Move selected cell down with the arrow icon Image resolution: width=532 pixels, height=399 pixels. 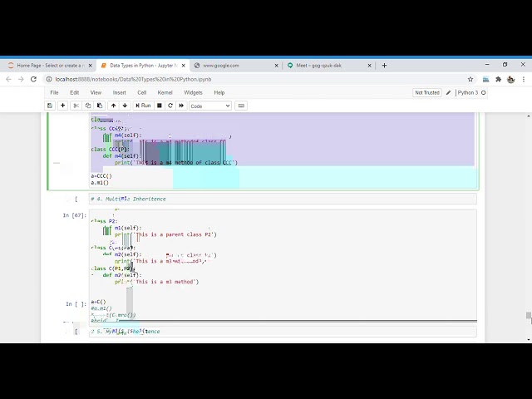[x=125, y=106]
